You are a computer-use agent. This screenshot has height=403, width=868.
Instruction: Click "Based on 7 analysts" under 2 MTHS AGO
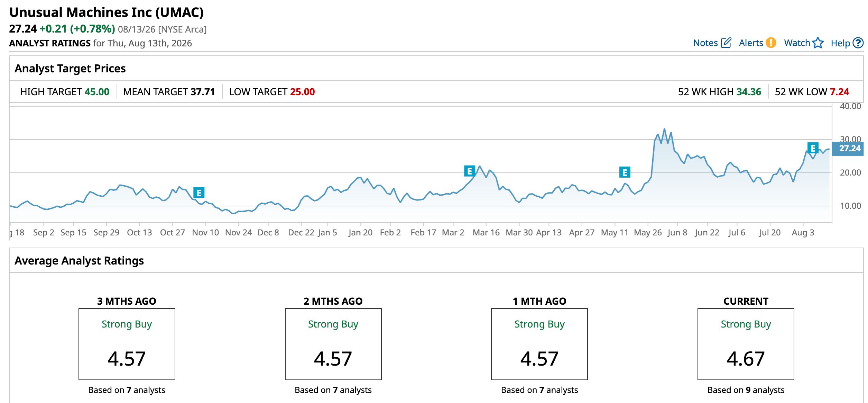[333, 390]
